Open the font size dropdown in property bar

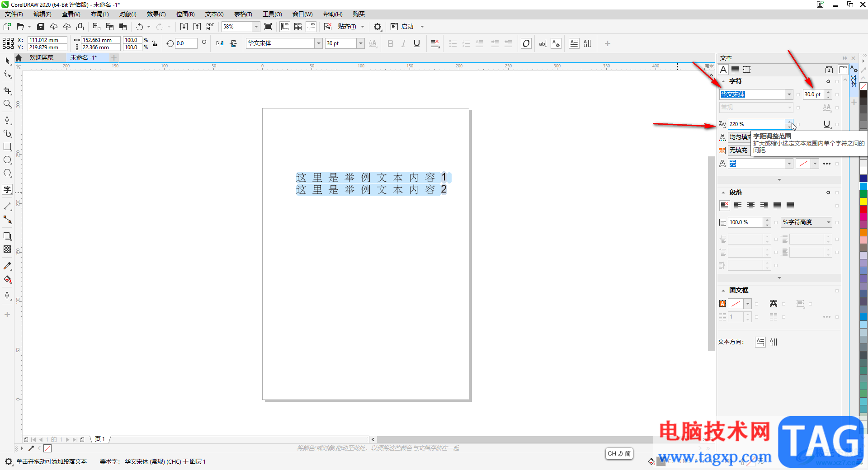click(x=360, y=43)
